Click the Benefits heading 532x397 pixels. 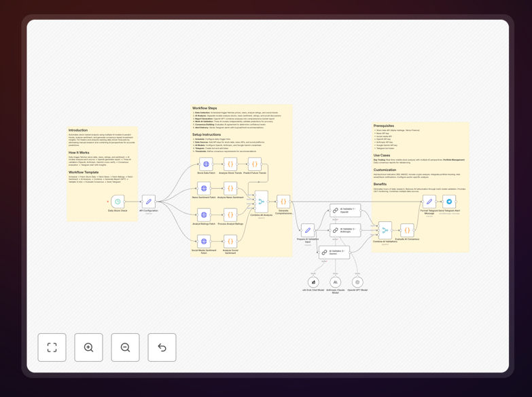380,184
